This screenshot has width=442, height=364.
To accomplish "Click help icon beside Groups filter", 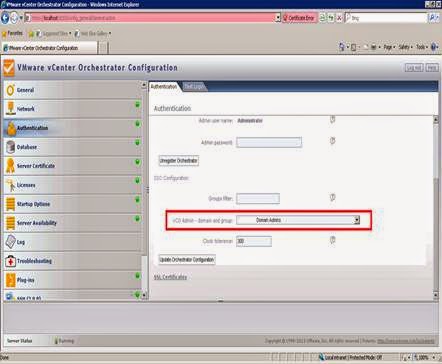I will pos(332,197).
